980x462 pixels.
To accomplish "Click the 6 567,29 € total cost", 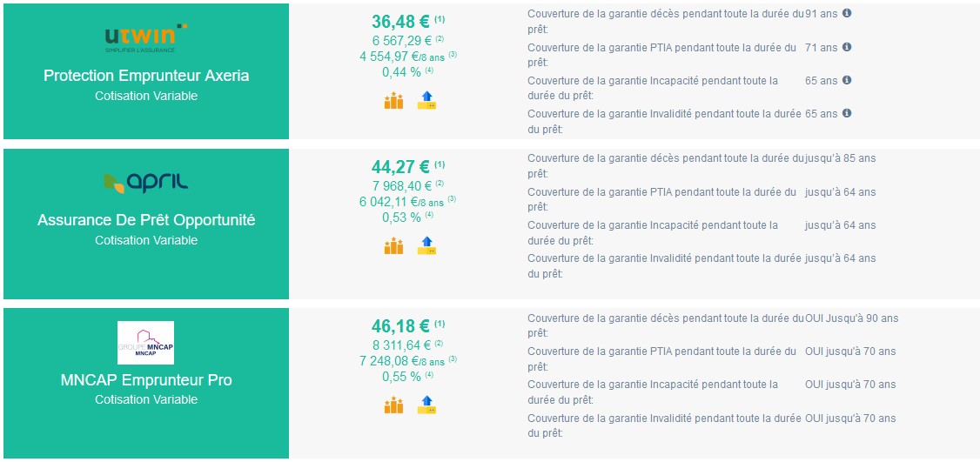I will 403,41.
